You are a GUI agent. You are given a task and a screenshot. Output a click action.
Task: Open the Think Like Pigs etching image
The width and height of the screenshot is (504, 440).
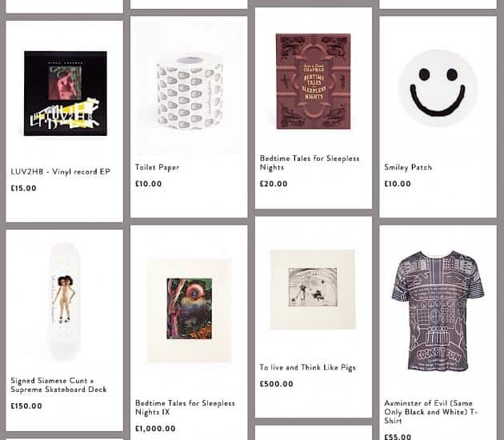pos(313,290)
